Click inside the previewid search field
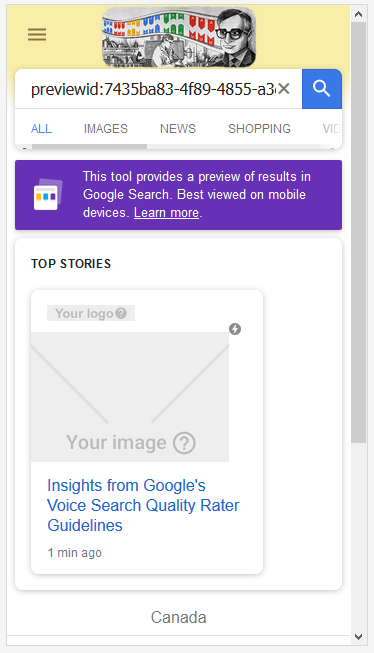The height and width of the screenshot is (653, 374). pos(152,89)
